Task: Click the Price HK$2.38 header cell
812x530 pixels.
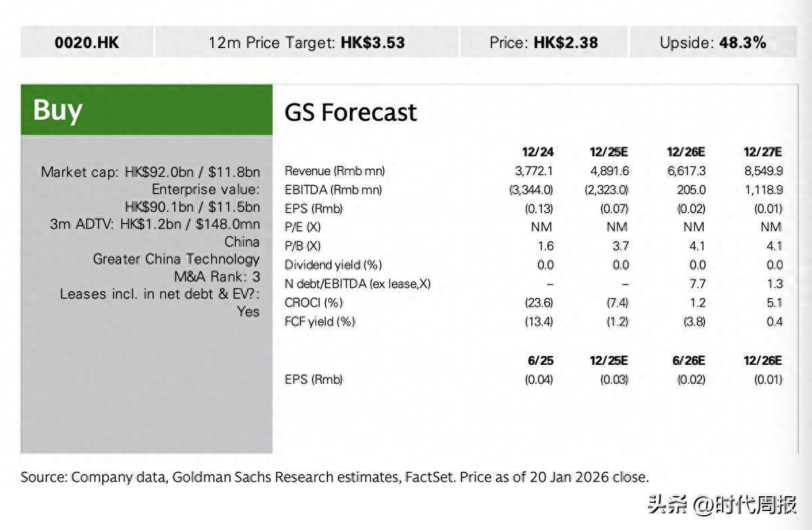Action: click(x=543, y=43)
